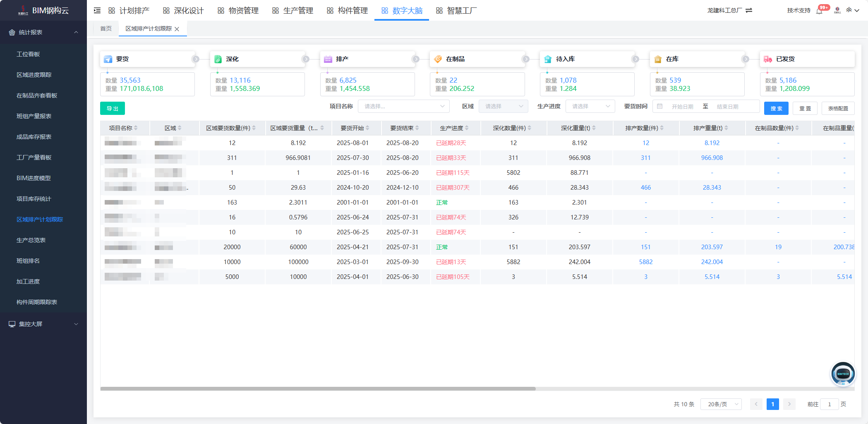Viewport: 868px width, 424px height.
Task: Collapse the sidebar with the hamburger icon
Action: (97, 10)
